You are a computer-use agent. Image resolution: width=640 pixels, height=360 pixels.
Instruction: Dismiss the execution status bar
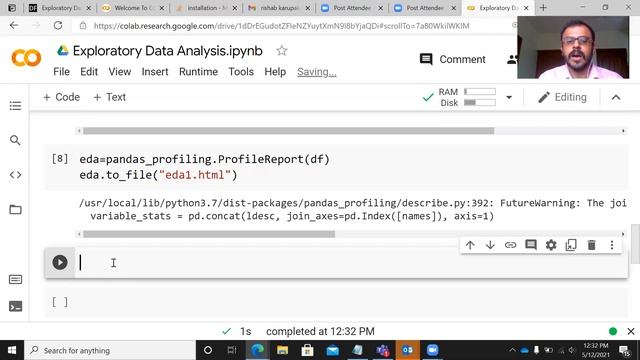tap(631, 331)
